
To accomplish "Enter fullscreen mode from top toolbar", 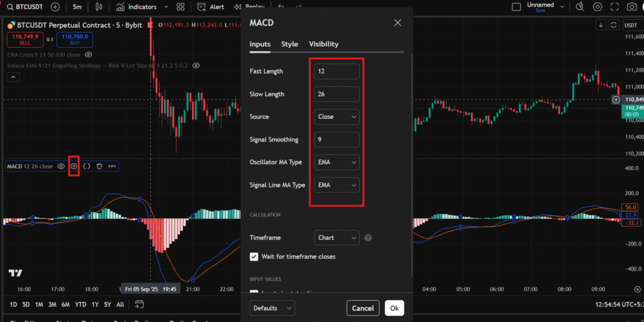I will tap(614, 7).
